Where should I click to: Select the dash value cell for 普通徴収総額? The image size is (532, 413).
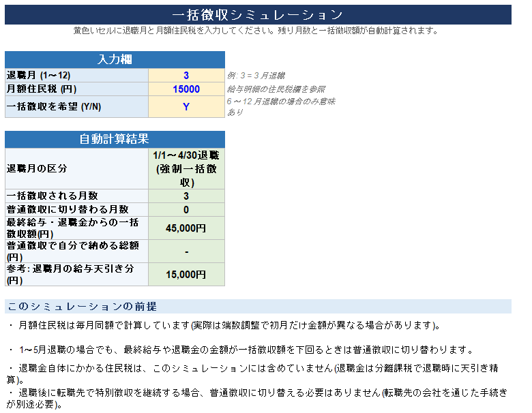point(186,251)
